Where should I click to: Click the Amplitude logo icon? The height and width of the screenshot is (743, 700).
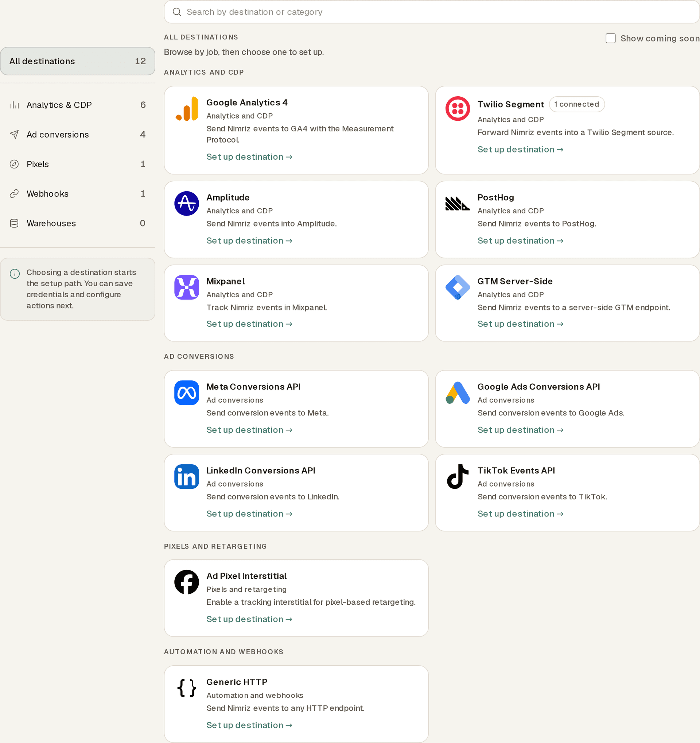[x=186, y=203]
